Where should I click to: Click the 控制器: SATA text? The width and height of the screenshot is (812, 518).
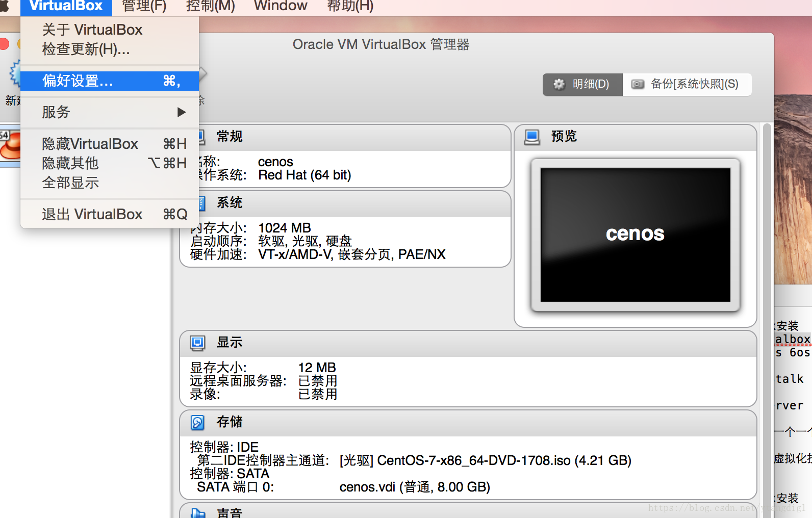click(230, 474)
